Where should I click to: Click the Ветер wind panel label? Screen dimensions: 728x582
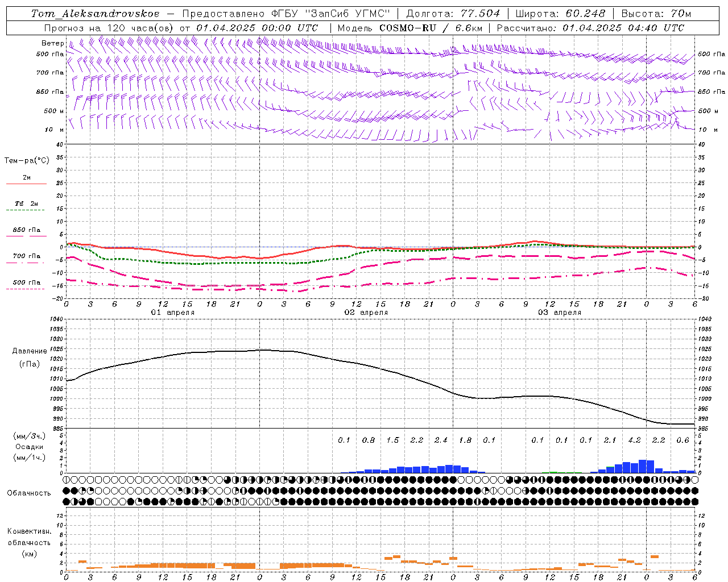pyautogui.click(x=52, y=43)
